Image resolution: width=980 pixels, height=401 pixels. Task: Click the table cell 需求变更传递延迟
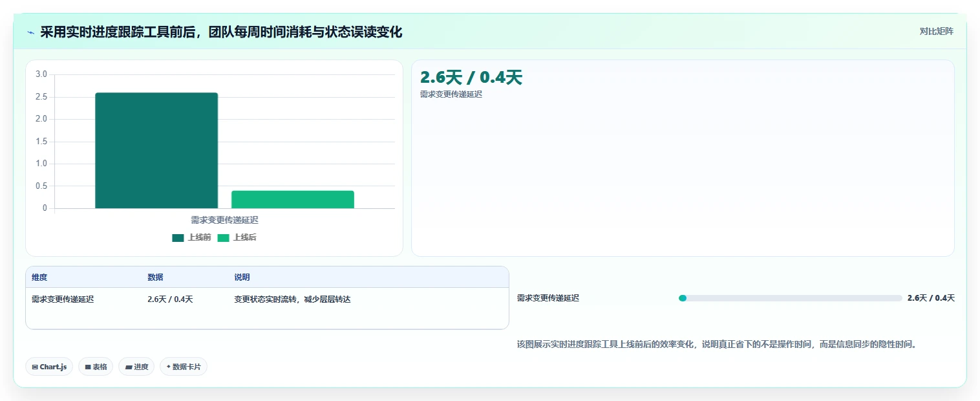tap(63, 299)
